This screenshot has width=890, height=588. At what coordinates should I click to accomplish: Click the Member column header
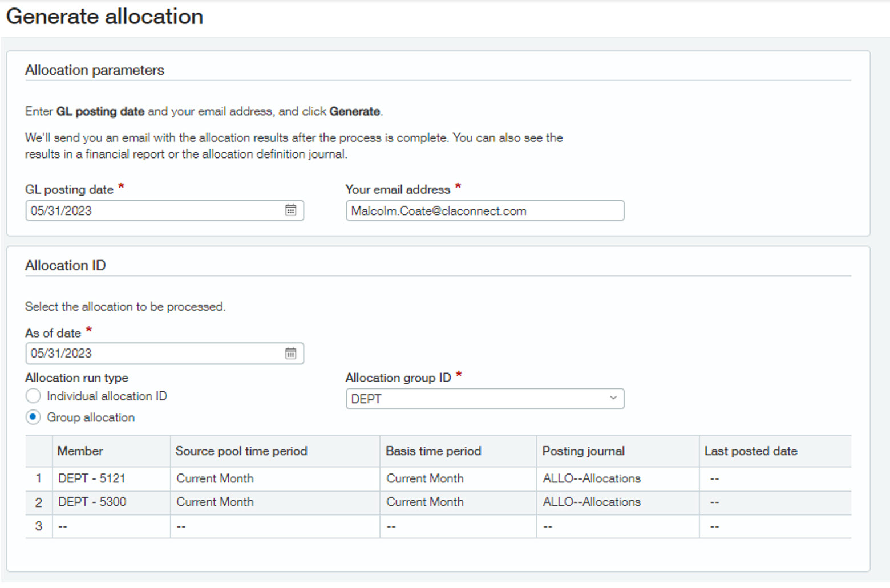tap(80, 451)
